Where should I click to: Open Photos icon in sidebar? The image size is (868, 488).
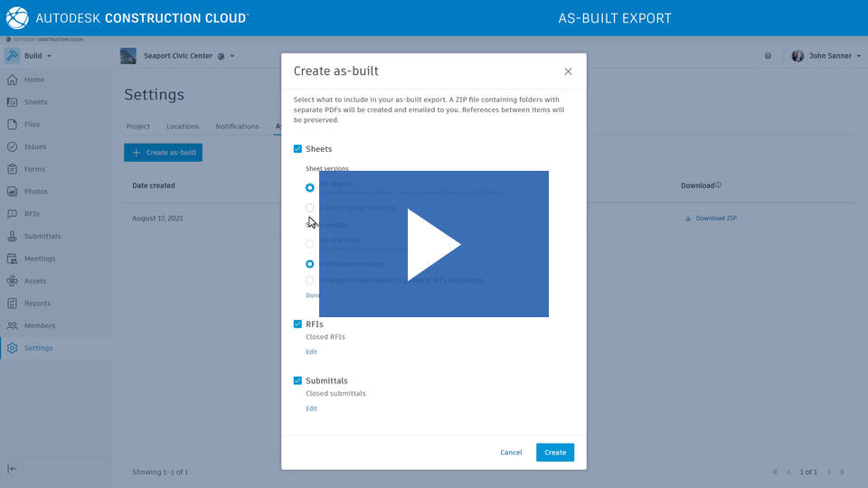point(12,192)
